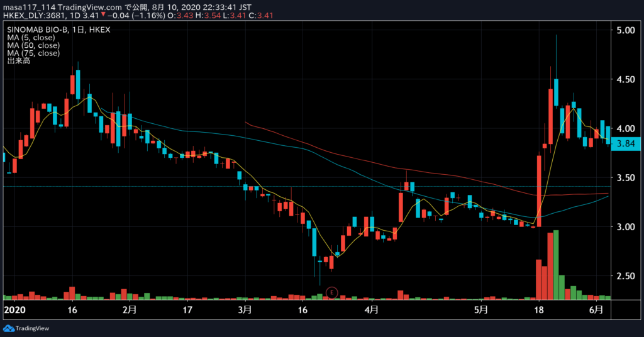Click the 2.50 price axis label
Screen dimensions: 644x337
tap(626, 276)
